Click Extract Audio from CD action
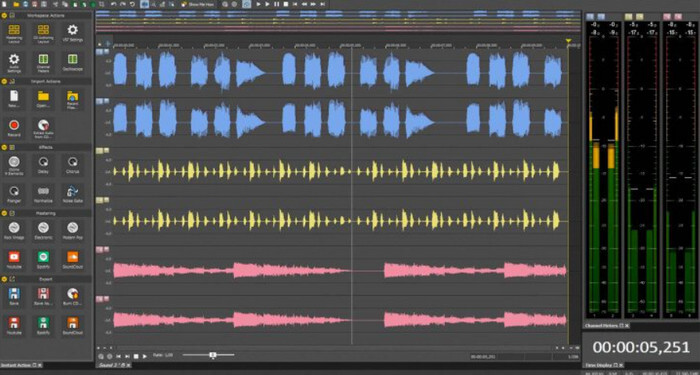The width and height of the screenshot is (700, 375). [x=43, y=128]
